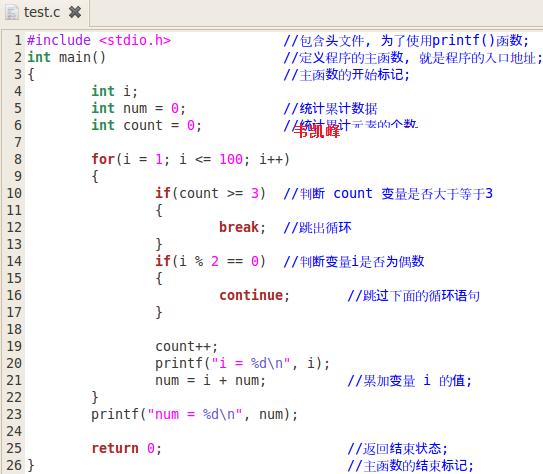Screen dimensions: 543x474
Task: Click the closing brace on line 26
Action: coord(31,465)
